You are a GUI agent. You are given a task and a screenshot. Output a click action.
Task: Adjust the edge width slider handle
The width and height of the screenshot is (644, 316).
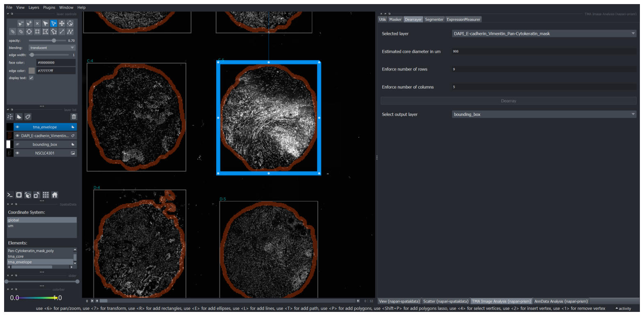coord(32,55)
